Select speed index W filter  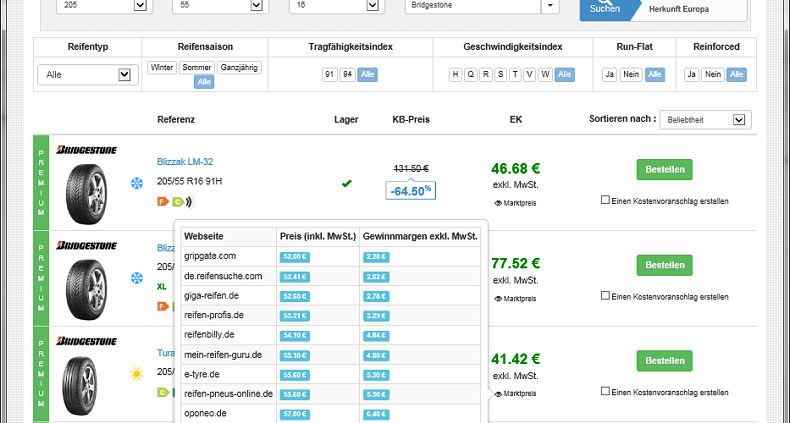545,75
